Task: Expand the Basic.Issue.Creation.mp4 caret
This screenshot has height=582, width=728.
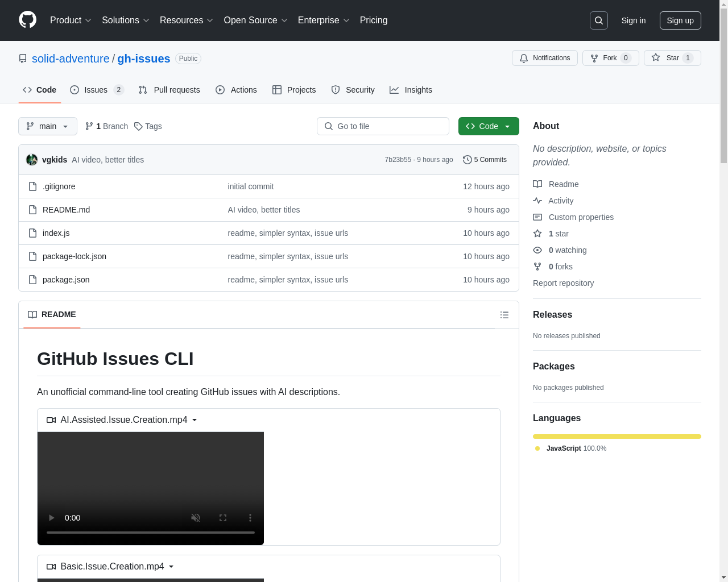Action: (x=171, y=567)
